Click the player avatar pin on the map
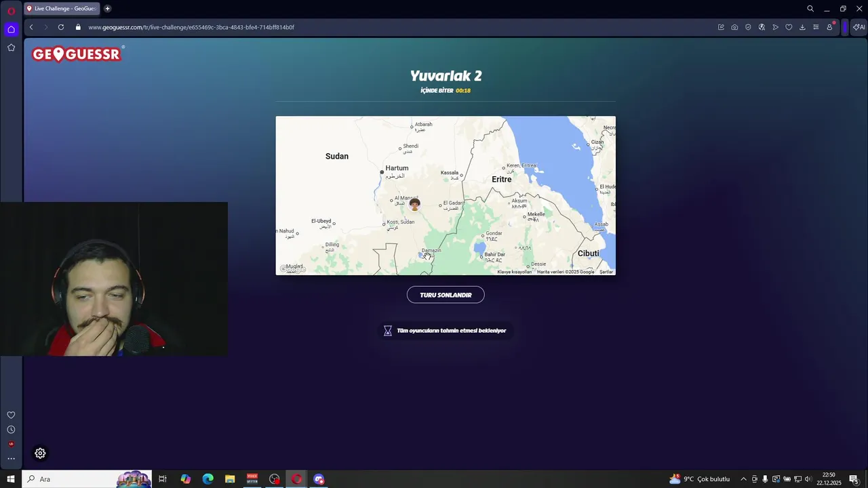 [414, 204]
